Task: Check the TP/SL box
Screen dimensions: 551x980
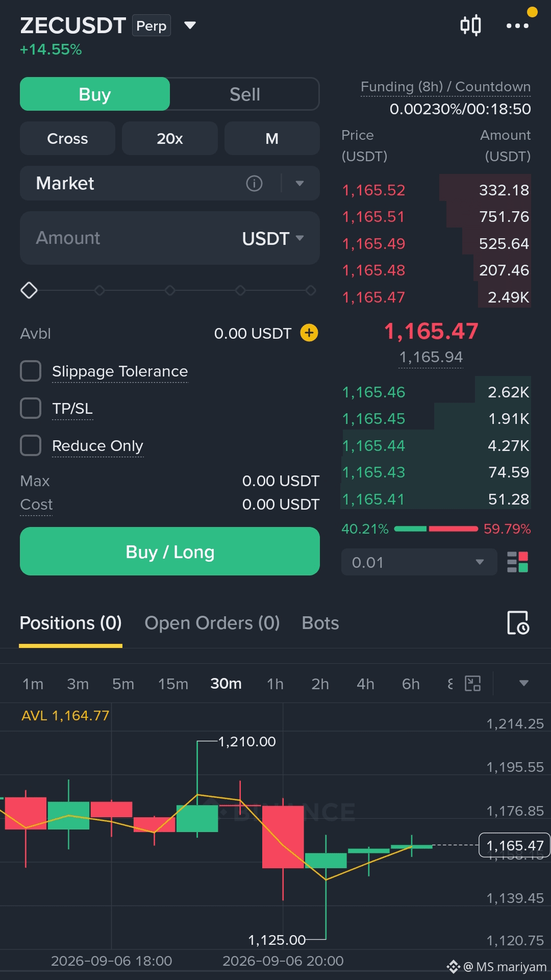Action: tap(31, 408)
